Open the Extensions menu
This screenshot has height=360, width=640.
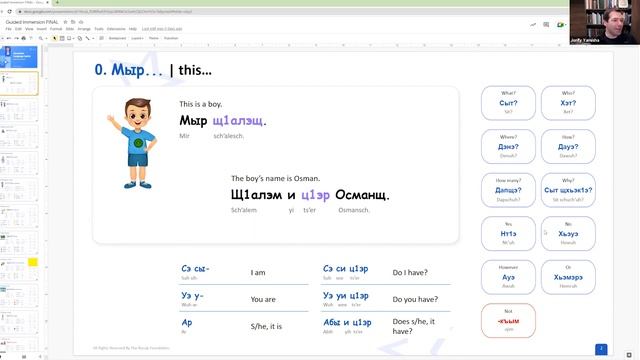(116, 29)
